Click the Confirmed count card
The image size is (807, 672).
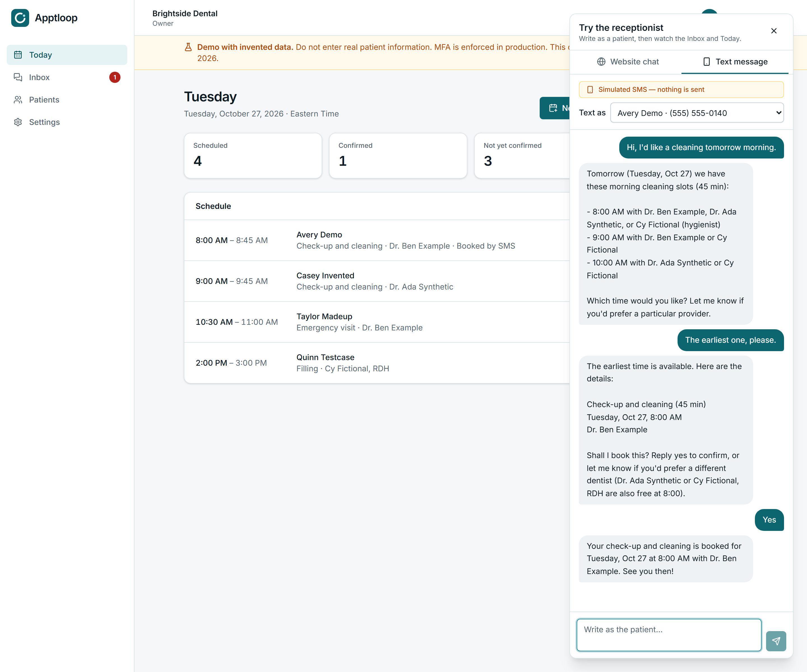coord(398,155)
